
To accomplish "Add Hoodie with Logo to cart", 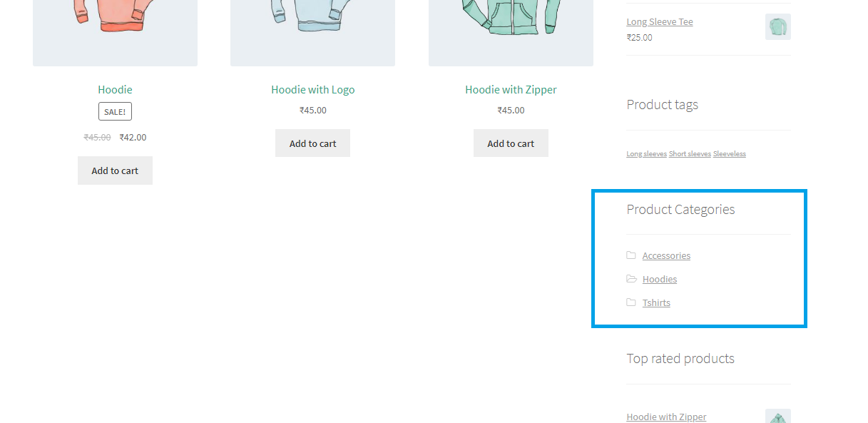I will click(x=312, y=143).
